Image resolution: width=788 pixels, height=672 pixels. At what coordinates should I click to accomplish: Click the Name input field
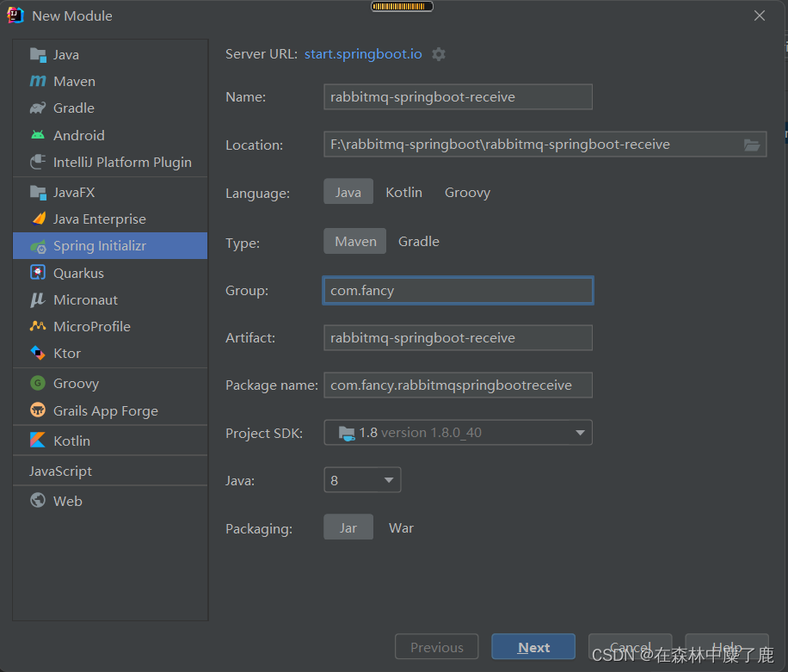pyautogui.click(x=458, y=96)
